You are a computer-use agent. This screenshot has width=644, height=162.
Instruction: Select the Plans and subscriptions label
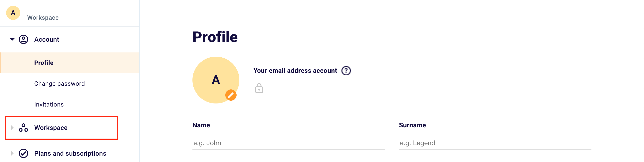pos(70,153)
